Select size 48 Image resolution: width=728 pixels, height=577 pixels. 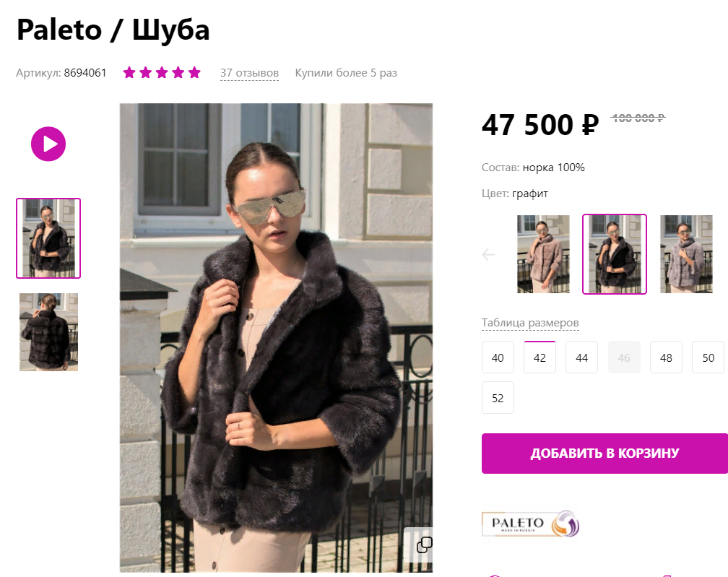[x=666, y=357]
